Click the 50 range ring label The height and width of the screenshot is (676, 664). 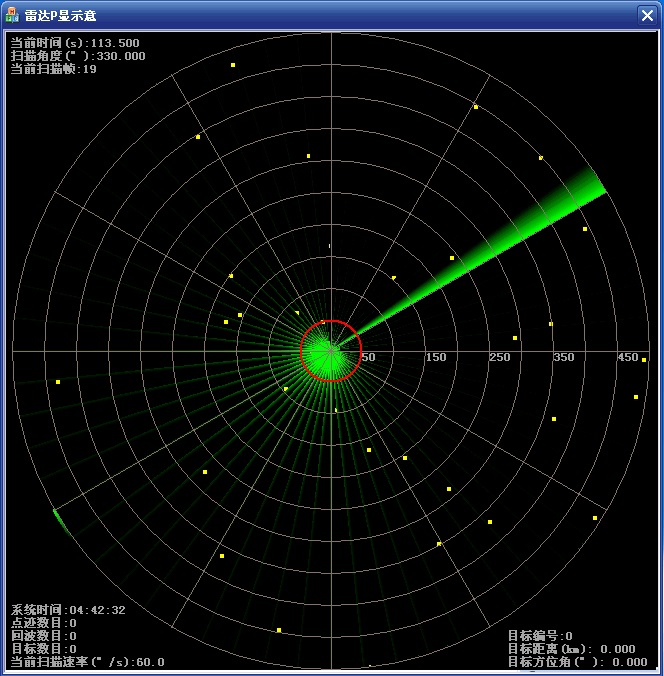(x=368, y=357)
